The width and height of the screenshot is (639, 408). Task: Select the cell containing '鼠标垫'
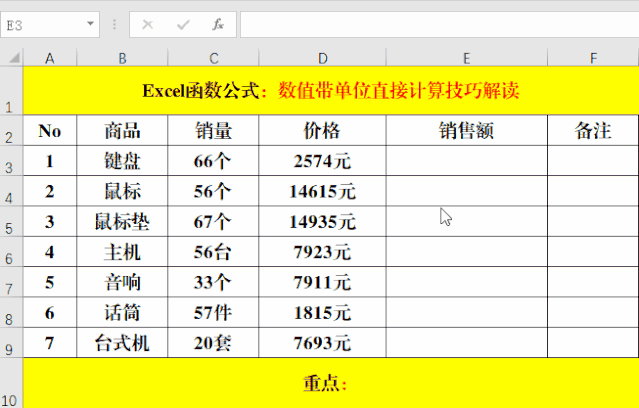[122, 222]
